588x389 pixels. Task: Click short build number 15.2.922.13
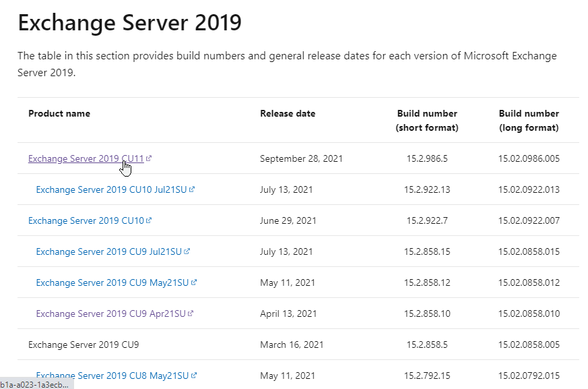pyautogui.click(x=427, y=189)
